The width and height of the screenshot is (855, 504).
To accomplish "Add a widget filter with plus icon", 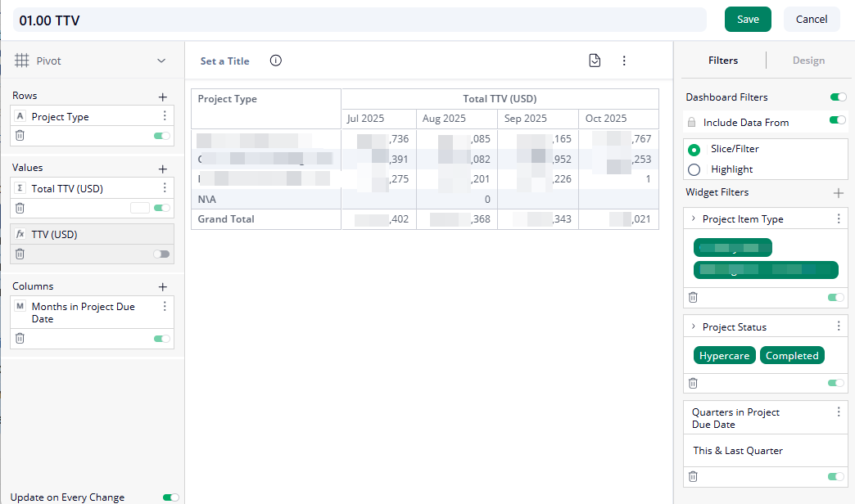I will pyautogui.click(x=838, y=193).
